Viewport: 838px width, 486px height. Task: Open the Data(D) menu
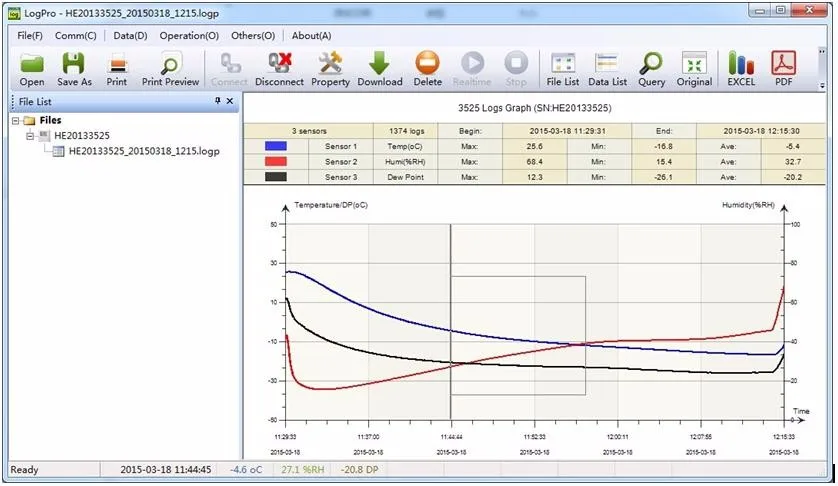point(130,36)
